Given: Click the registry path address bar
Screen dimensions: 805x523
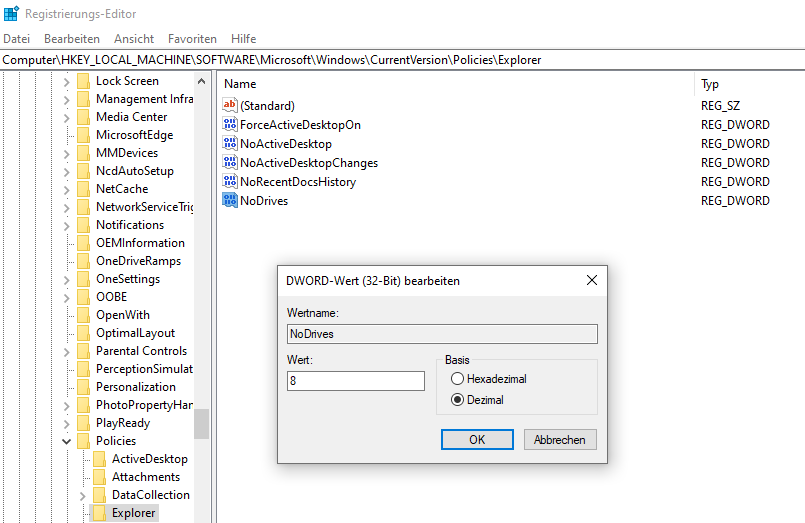Looking at the screenshot, I should coord(402,60).
